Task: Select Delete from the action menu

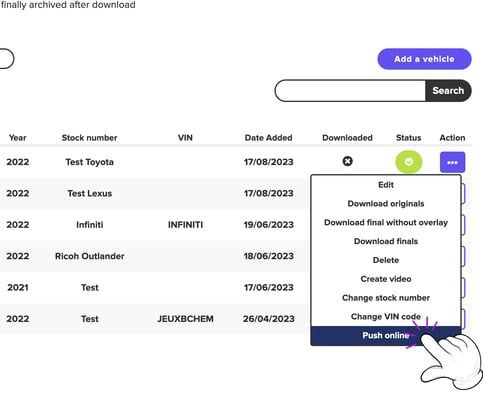Action: [386, 260]
